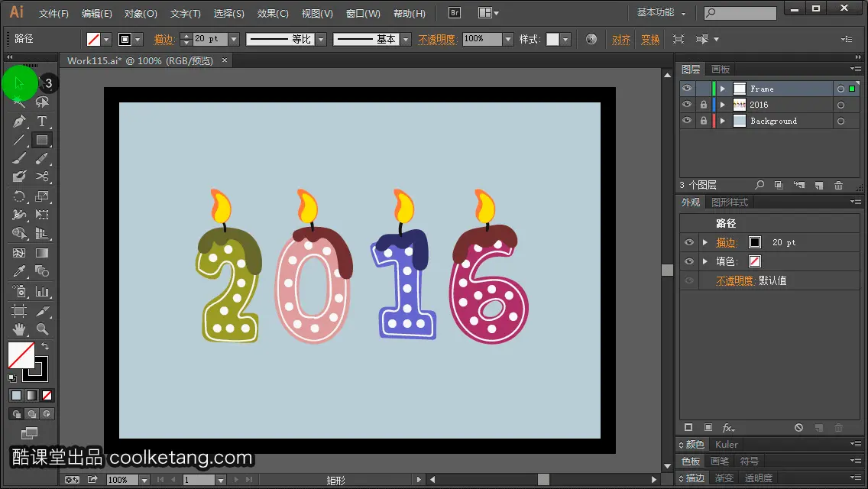Expand the Background layer contents
The image size is (868, 489).
pyautogui.click(x=722, y=121)
